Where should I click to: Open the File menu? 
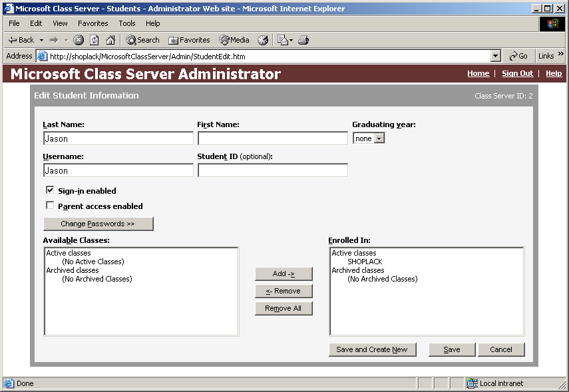click(x=14, y=23)
